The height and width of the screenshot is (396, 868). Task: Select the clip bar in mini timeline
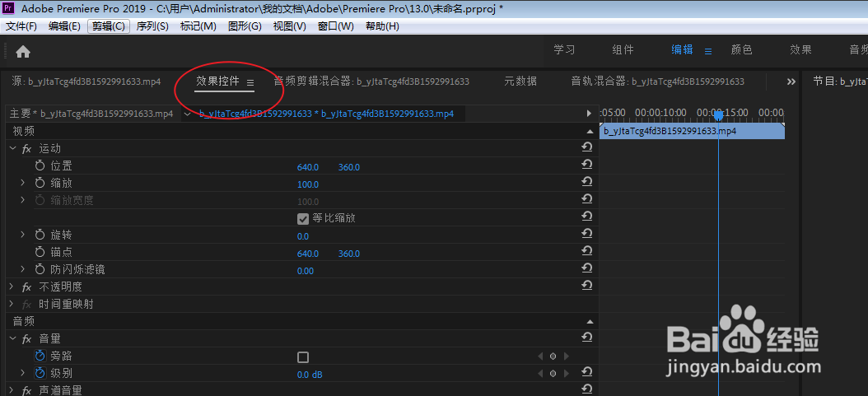point(692,131)
